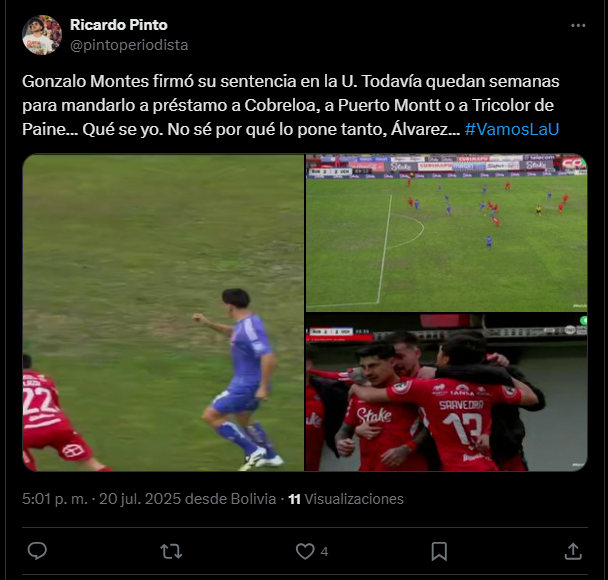Screen dimensions: 608x580
Task: Bookmark this tweet
Action: (439, 551)
